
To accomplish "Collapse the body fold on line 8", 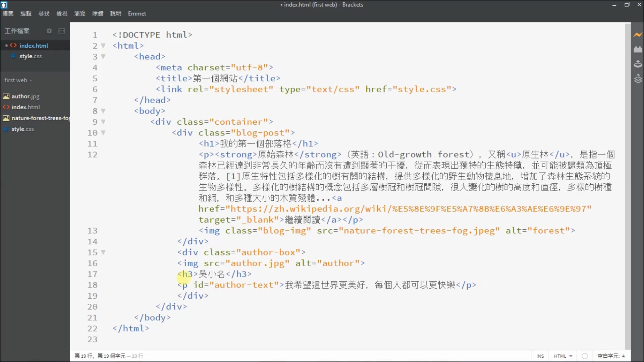I will point(103,111).
